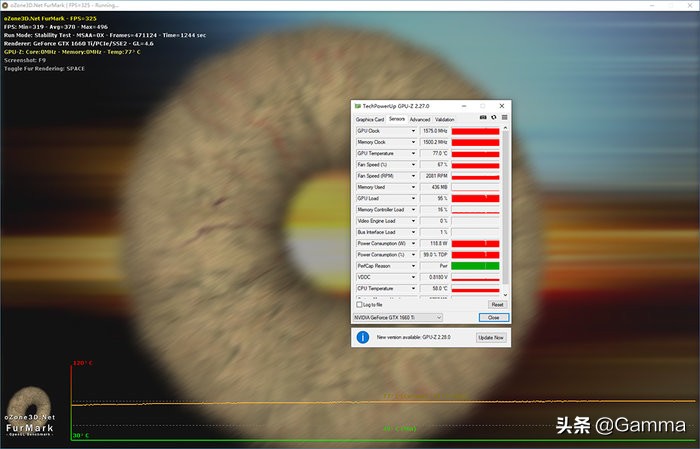Click the sensor list vertical scrollbar
Image resolution: width=700 pixels, height=449 pixels.
[x=505, y=208]
